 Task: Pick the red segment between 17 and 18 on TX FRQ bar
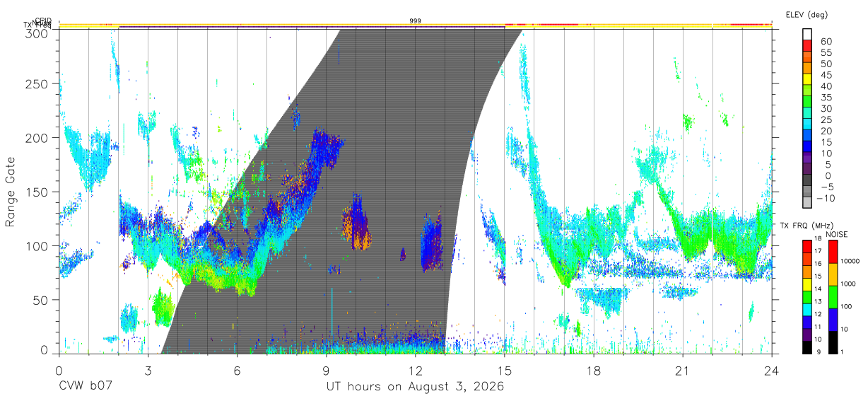(x=807, y=246)
